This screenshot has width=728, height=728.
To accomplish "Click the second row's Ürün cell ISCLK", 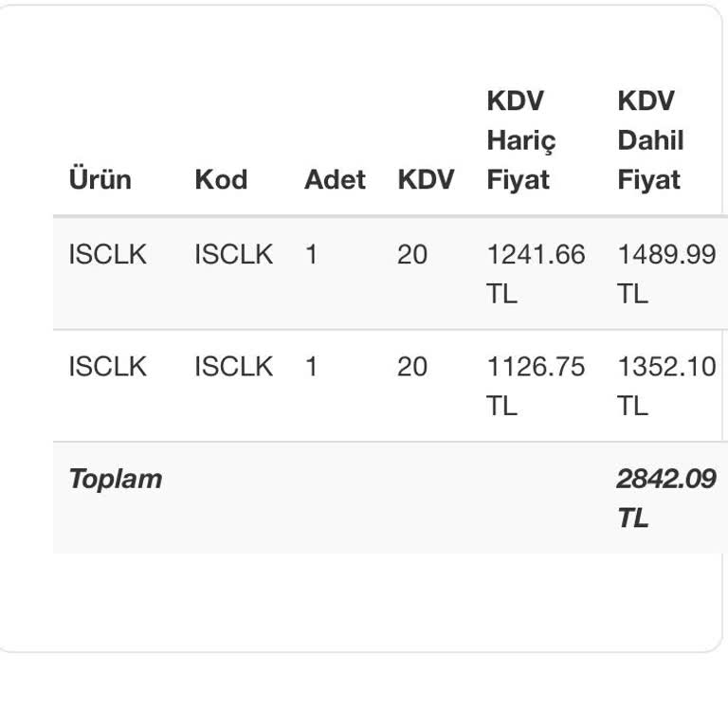I will tap(107, 367).
